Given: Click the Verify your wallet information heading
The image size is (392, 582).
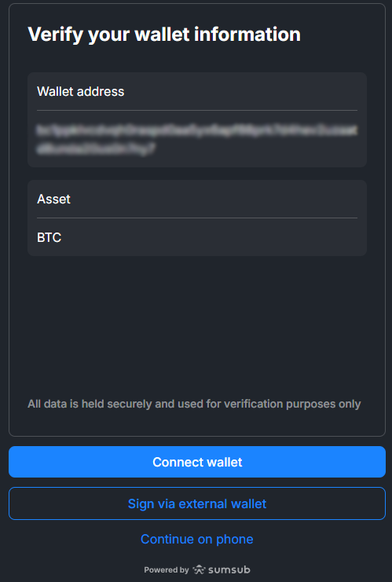Looking at the screenshot, I should 164,34.
